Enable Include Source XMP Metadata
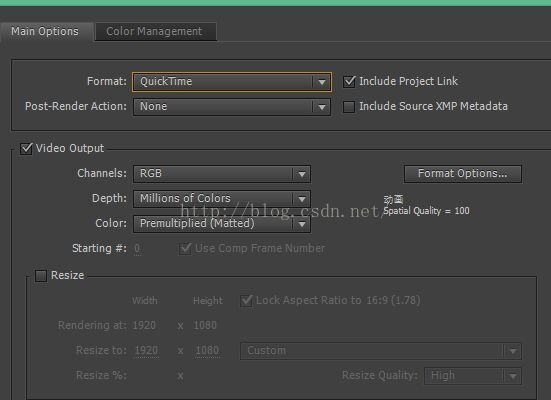The width and height of the screenshot is (551, 400). [x=349, y=107]
